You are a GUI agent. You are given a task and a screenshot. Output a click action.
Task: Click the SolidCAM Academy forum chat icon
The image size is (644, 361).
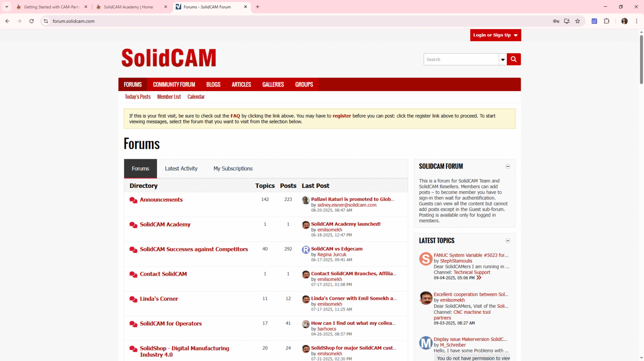coord(133,225)
